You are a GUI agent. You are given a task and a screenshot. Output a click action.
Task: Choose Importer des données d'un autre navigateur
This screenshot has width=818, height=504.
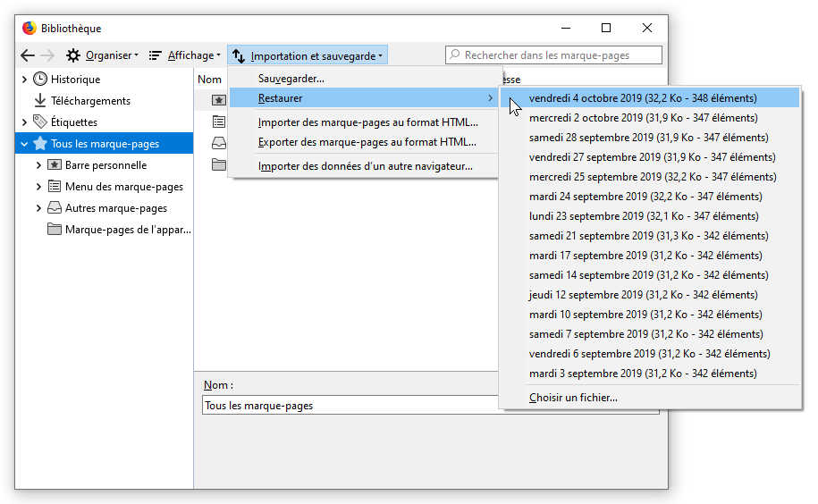[x=364, y=165]
